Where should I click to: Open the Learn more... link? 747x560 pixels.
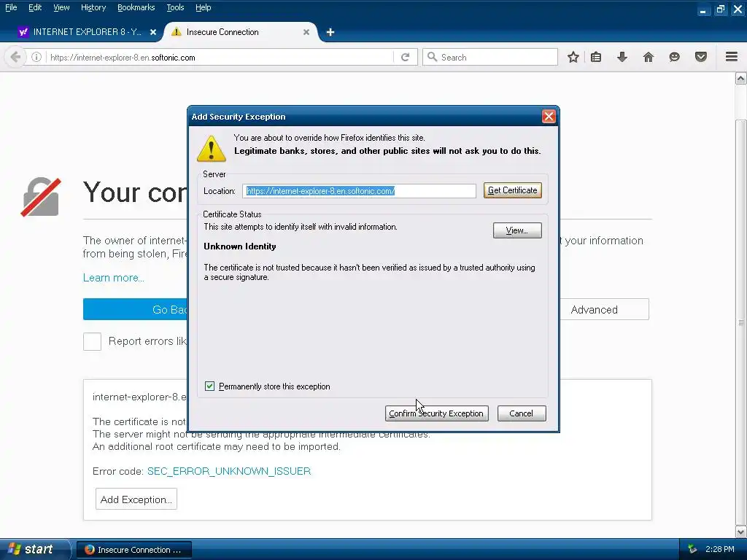(113, 278)
